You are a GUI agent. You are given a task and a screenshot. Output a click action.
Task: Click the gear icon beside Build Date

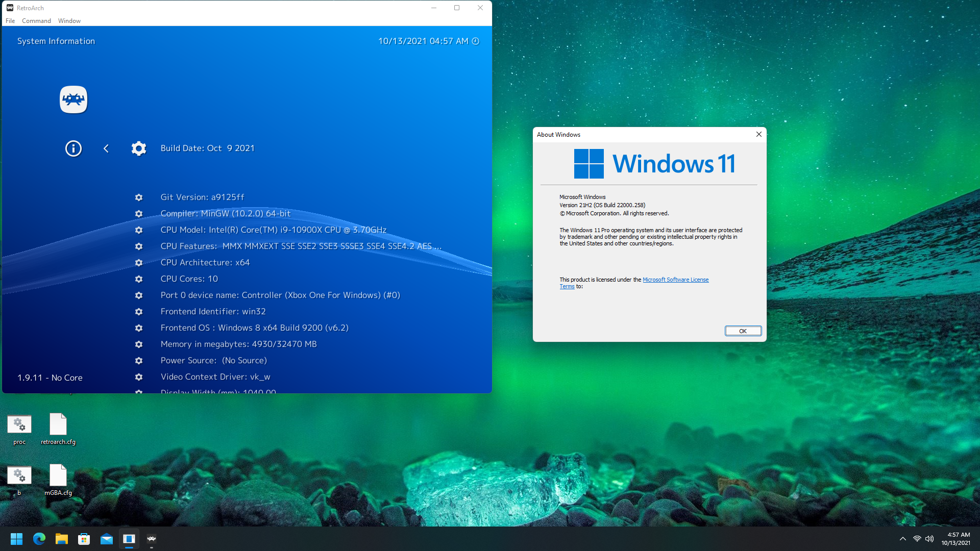[139, 148]
